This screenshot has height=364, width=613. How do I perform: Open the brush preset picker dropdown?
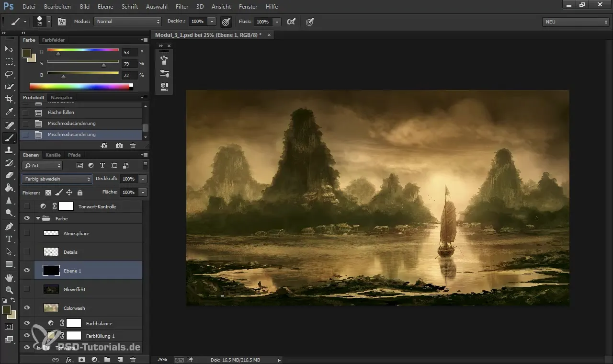49,22
